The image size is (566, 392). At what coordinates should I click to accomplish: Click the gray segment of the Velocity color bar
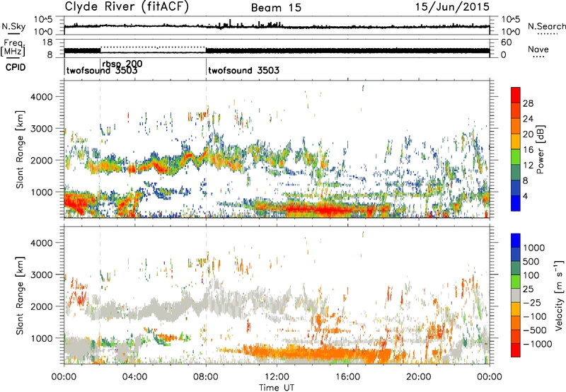[516, 296]
